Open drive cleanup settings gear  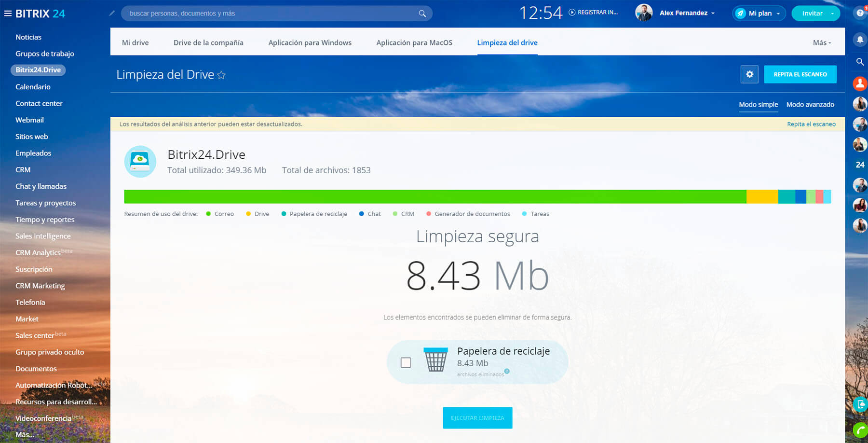749,74
